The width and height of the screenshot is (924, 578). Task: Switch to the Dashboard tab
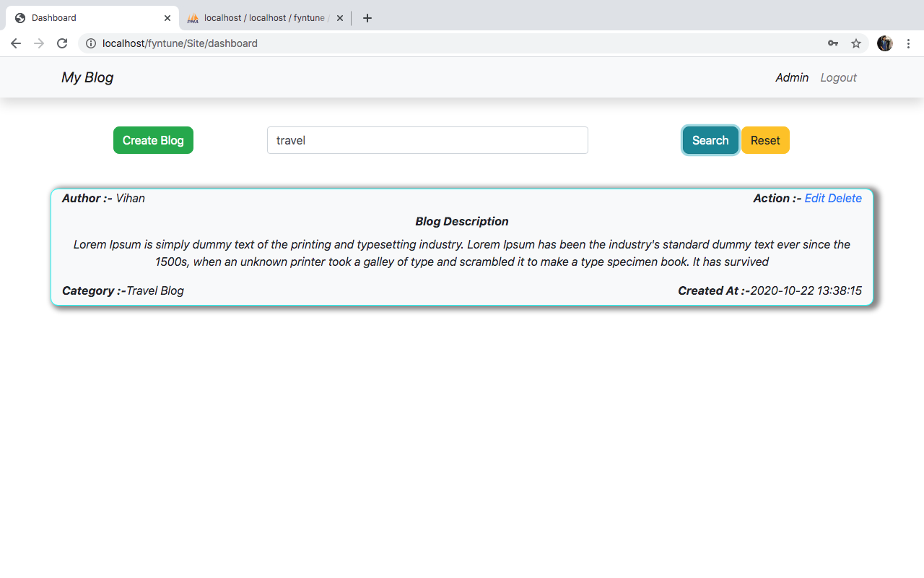(x=87, y=18)
